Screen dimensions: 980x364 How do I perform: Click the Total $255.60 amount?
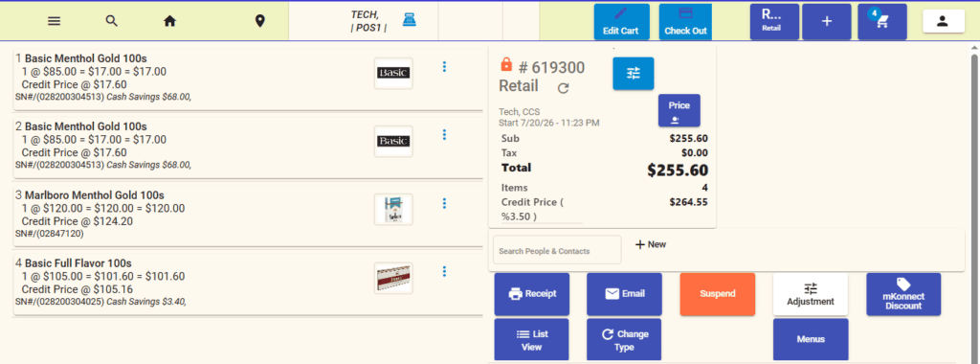point(678,171)
